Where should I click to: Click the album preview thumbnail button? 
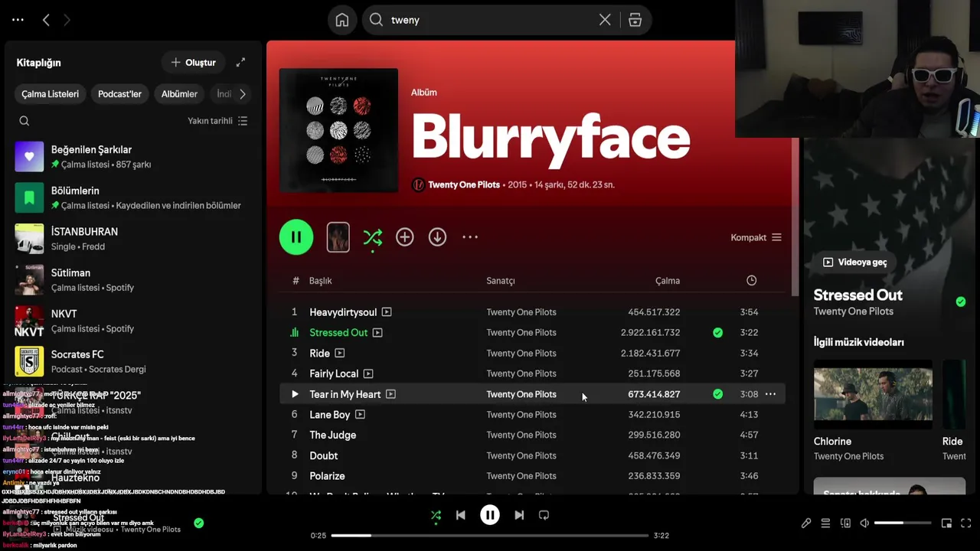pos(338,237)
